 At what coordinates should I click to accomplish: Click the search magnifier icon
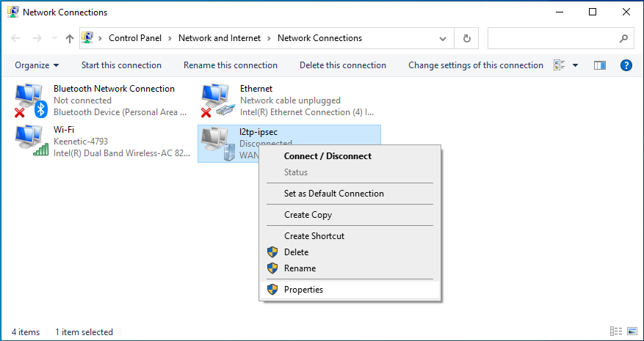[x=623, y=39]
